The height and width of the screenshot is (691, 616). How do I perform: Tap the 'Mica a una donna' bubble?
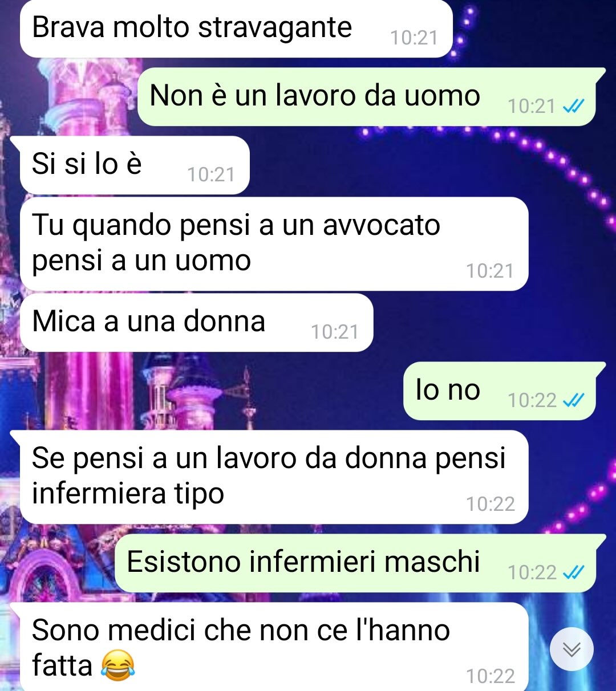[197, 323]
